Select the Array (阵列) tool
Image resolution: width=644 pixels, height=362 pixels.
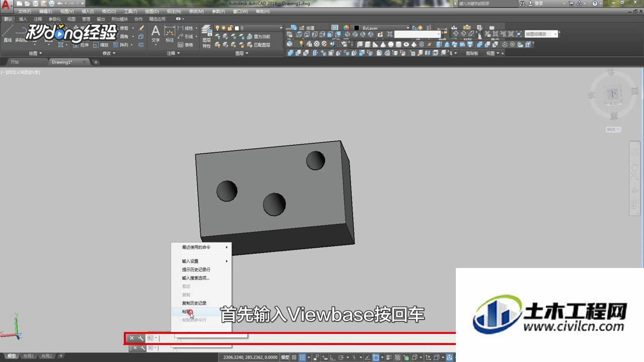[120, 45]
